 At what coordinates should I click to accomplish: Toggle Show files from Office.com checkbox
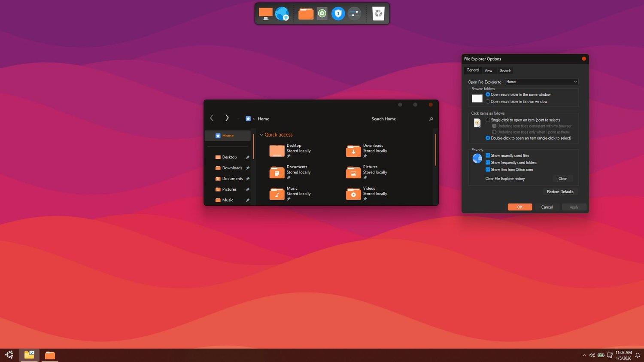pyautogui.click(x=488, y=170)
